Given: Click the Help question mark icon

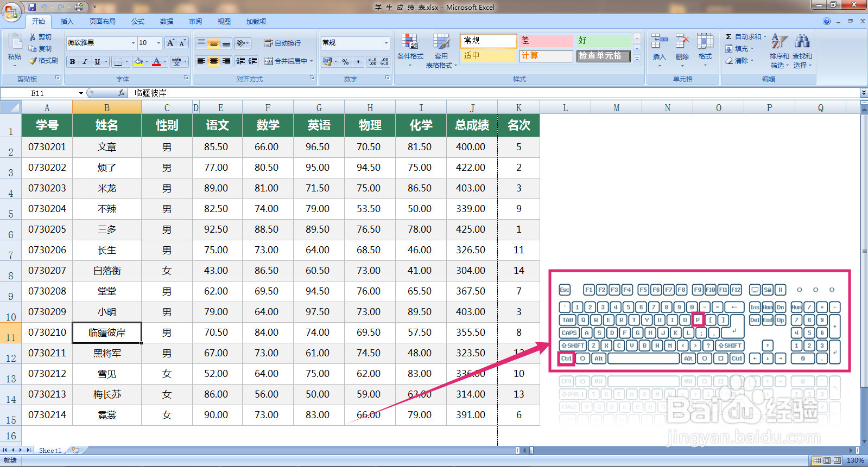Looking at the screenshot, I should (x=827, y=21).
